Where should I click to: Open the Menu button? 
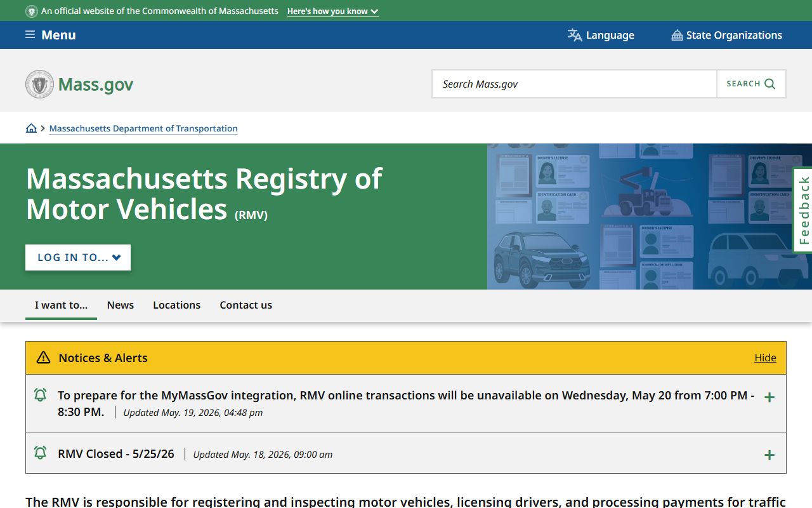point(51,35)
